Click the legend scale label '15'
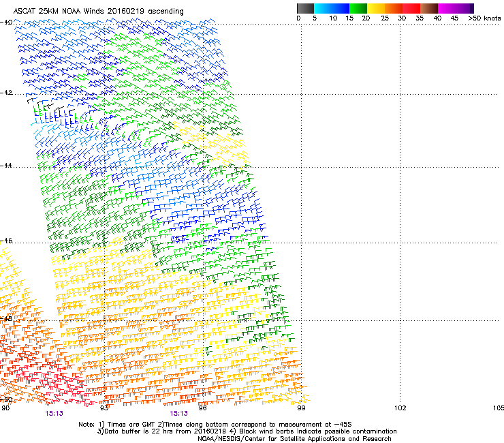Screen dimensions: 504x443 point(349,18)
